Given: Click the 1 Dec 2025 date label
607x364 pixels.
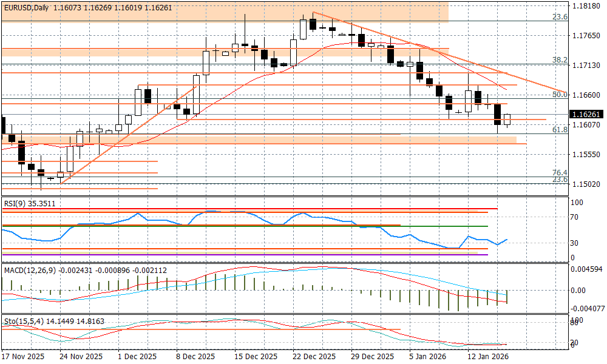Looking at the screenshot, I should 137,357.
